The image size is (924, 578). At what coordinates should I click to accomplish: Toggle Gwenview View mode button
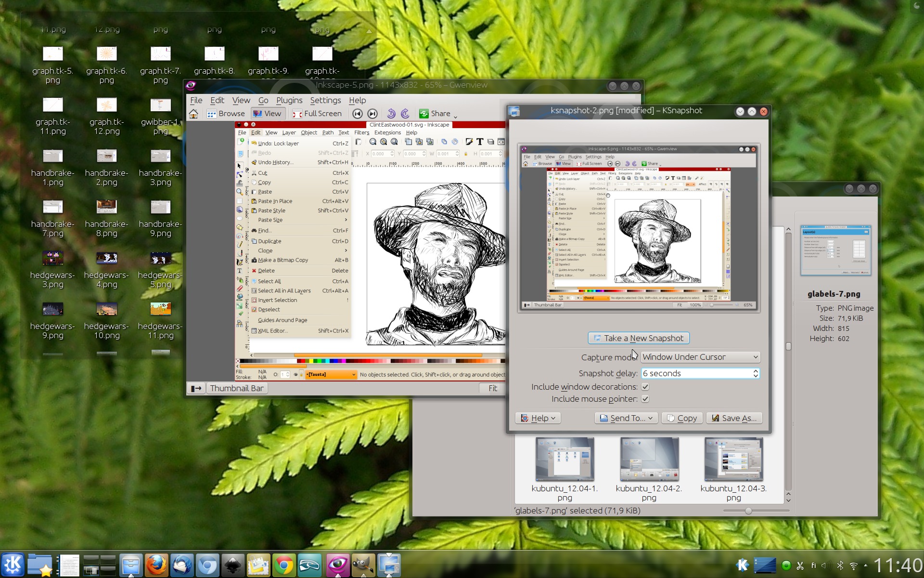pos(267,114)
